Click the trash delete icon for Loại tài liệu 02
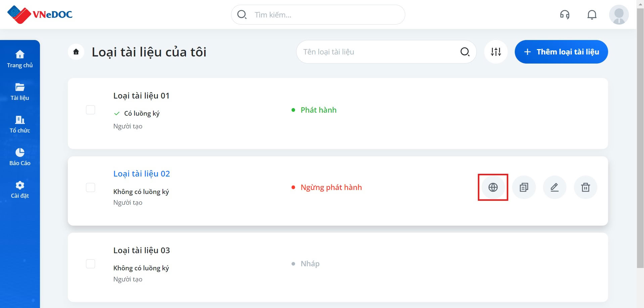Image resolution: width=644 pixels, height=308 pixels. click(586, 187)
